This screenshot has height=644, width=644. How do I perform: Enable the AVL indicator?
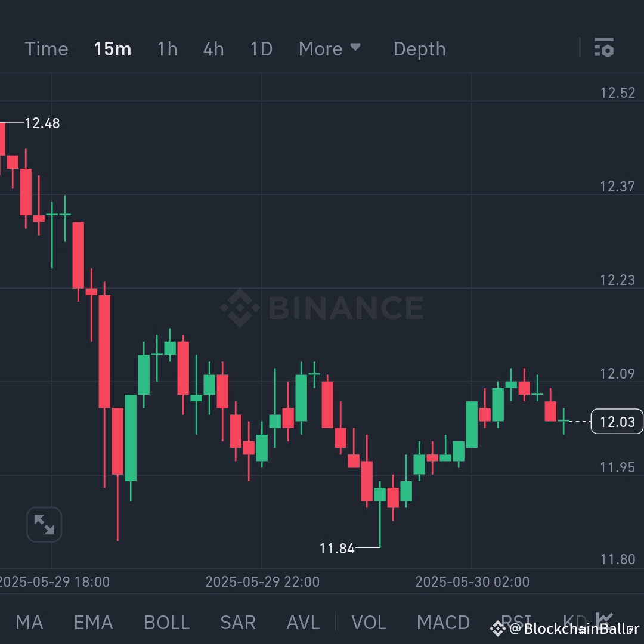tap(303, 623)
